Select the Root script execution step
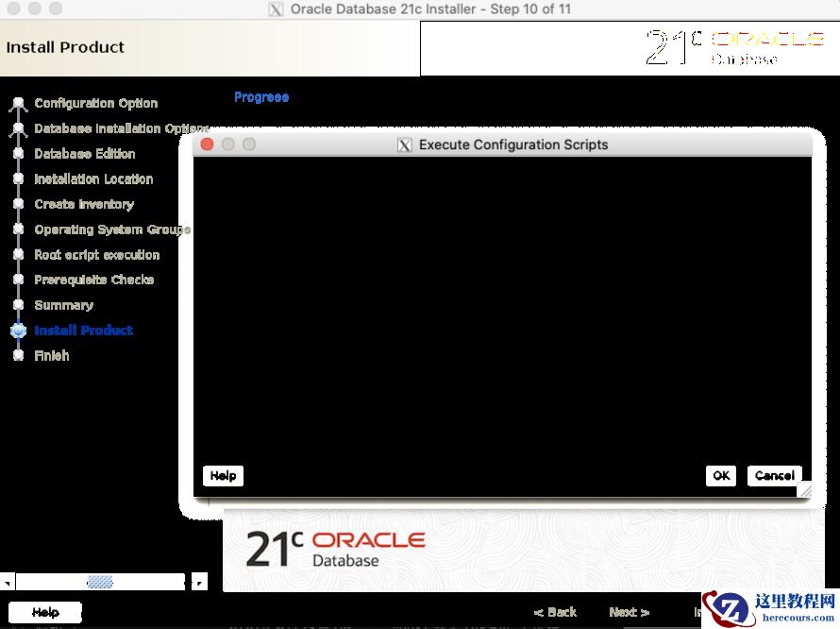This screenshot has width=840, height=629. tap(97, 255)
